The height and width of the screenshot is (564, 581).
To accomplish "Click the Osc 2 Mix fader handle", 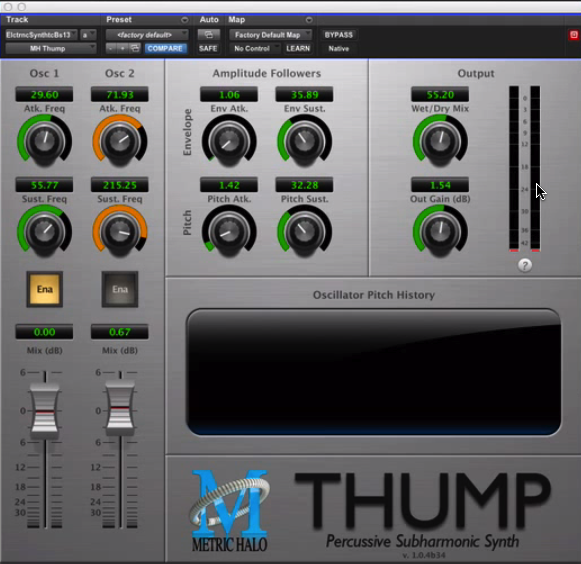I will point(120,408).
